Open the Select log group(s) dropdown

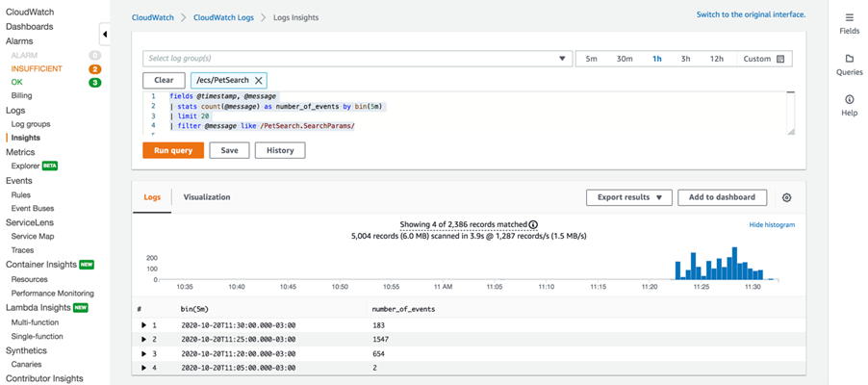tap(357, 58)
